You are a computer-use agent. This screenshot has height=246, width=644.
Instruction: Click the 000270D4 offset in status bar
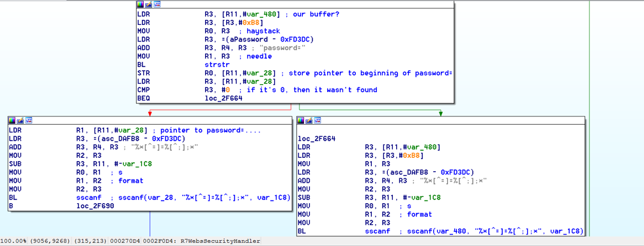pos(124,241)
